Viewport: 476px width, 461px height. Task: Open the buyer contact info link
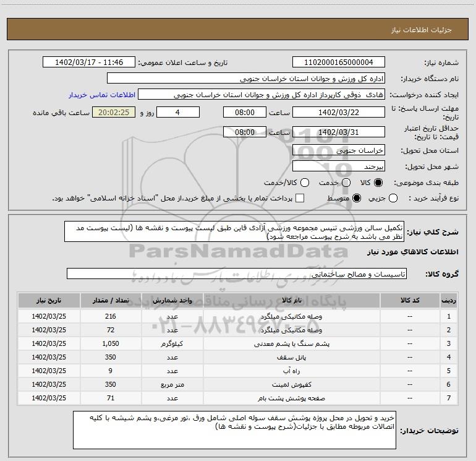click(102, 95)
